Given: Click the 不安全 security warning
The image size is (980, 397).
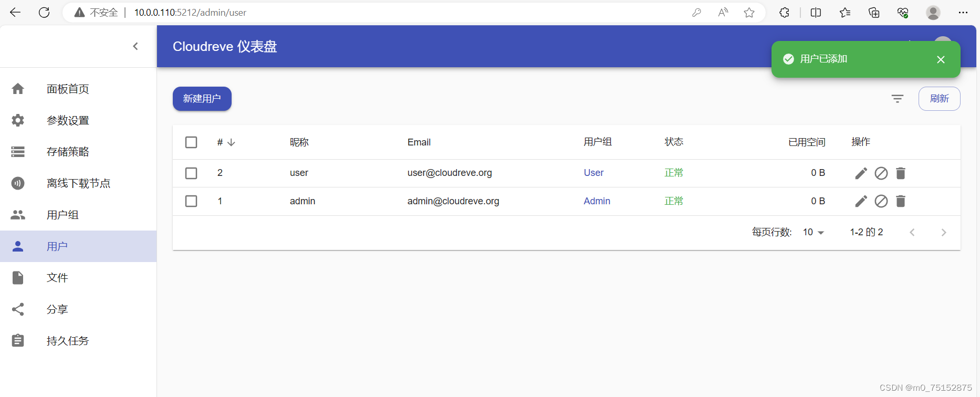Looking at the screenshot, I should point(96,13).
